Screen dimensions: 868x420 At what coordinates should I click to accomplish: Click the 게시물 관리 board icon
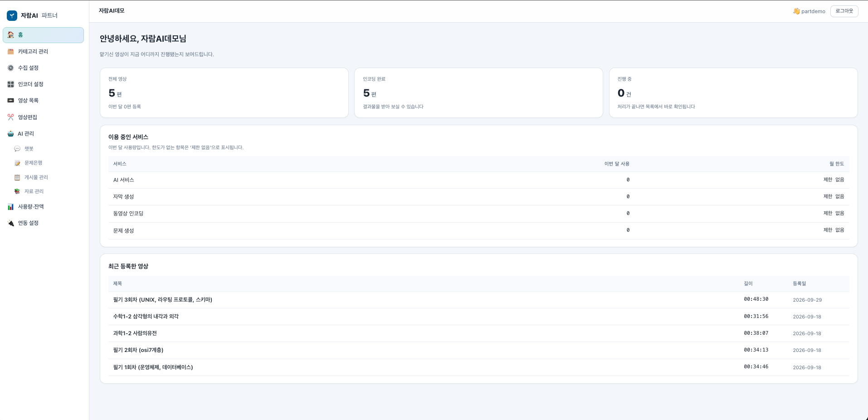tap(17, 177)
